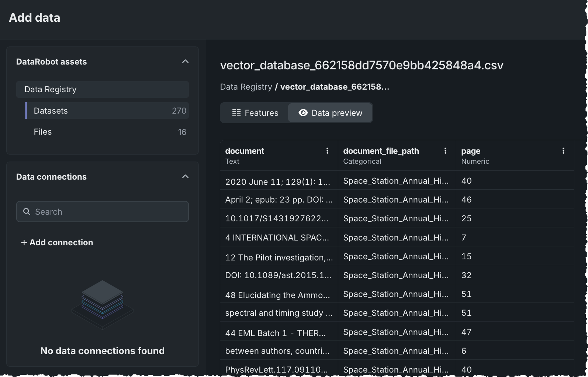The height and width of the screenshot is (377, 588).
Task: Collapse the Data connections section
Action: point(185,177)
